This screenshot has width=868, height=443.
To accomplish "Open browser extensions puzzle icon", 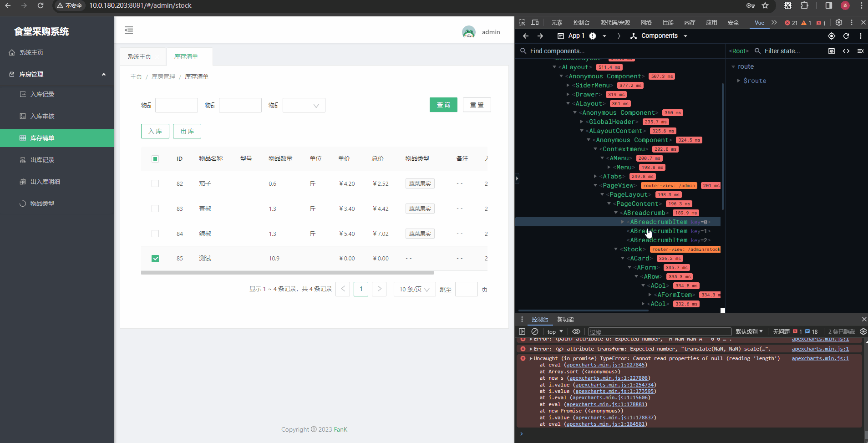I will tap(805, 5).
